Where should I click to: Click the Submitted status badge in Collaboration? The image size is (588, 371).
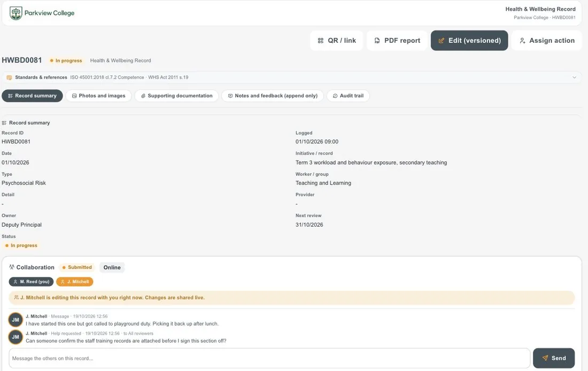click(77, 267)
